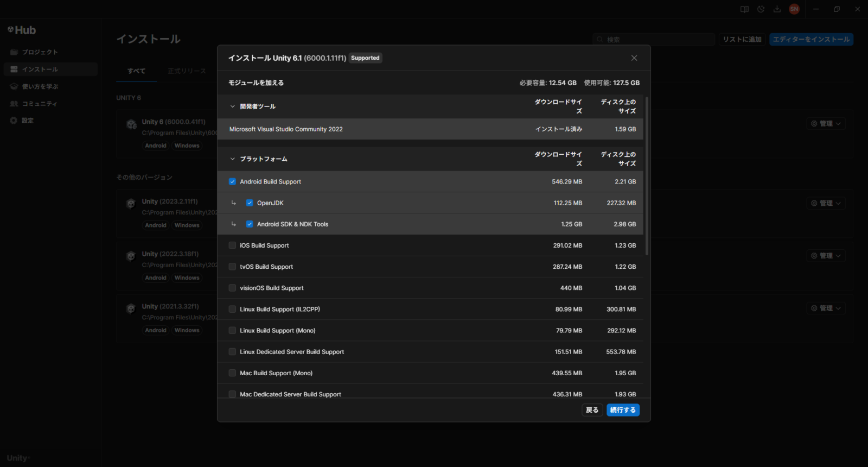Collapse the 開発者ツール section chevron

pyautogui.click(x=233, y=106)
